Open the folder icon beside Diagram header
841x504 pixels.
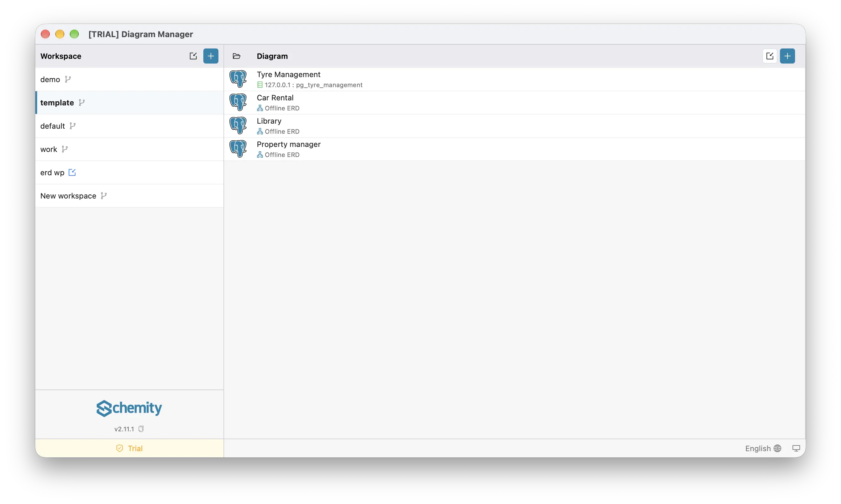coord(236,56)
